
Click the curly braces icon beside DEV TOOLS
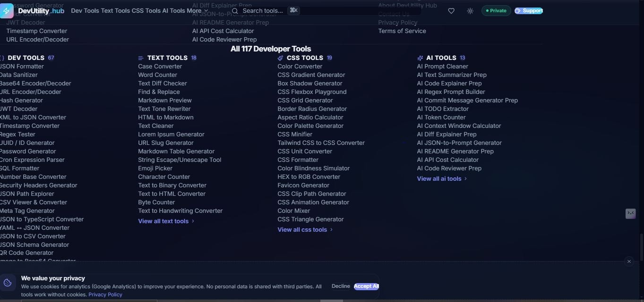[x=1, y=58]
